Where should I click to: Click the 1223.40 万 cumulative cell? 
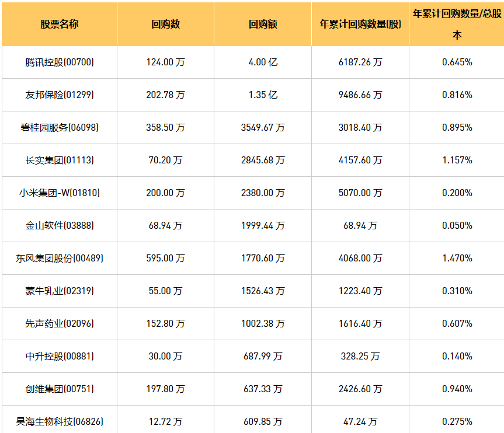click(x=360, y=291)
